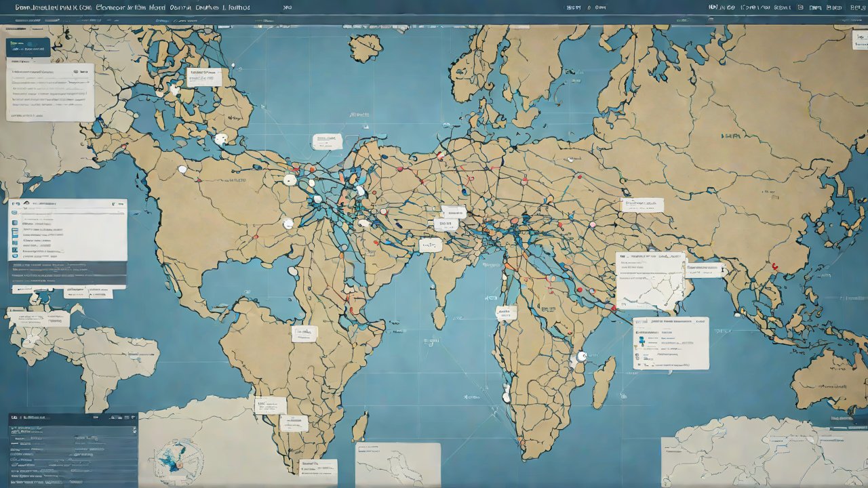Image resolution: width=868 pixels, height=488 pixels.
Task: Toggle the first row marker in the bottom-left dark panel
Action: 14,429
